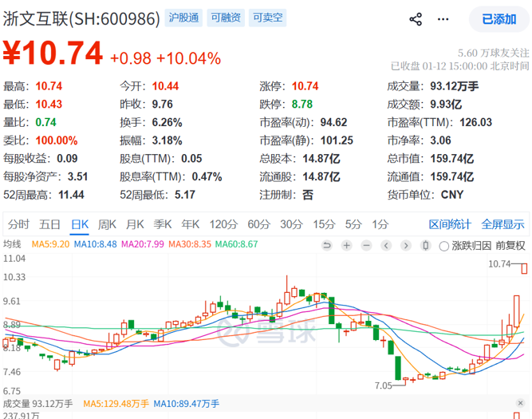The height and width of the screenshot is (419, 532).
Task: Click the 10.74 price marker on chart
Action: [499, 264]
